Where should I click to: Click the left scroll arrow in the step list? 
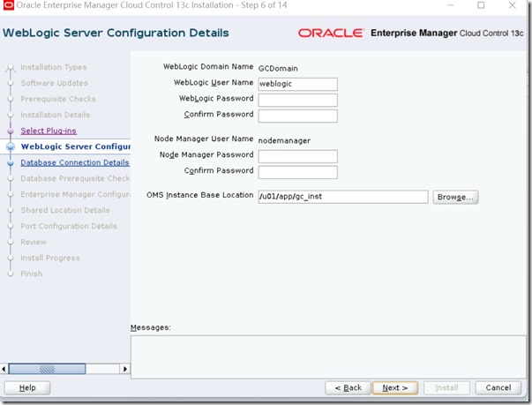[x=4, y=369]
